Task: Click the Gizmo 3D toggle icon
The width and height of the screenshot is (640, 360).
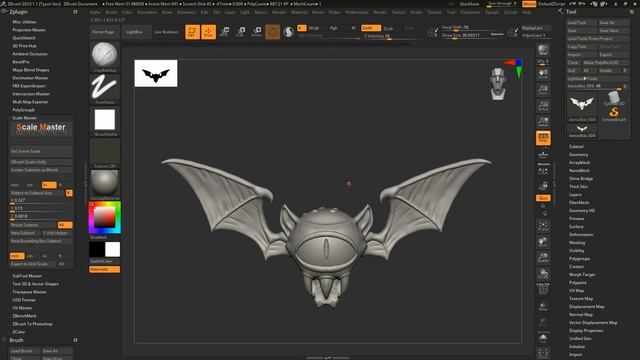Action: (273, 32)
